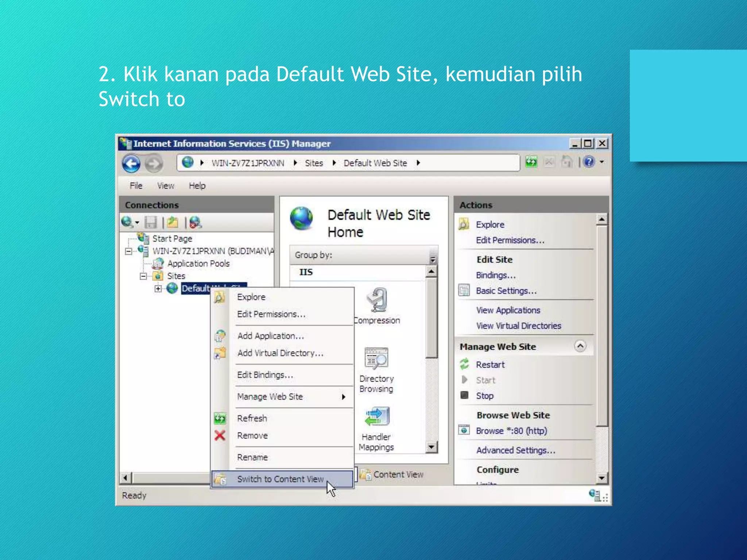The height and width of the screenshot is (560, 747).
Task: Click feature list scroll up arrow
Action: click(x=431, y=271)
